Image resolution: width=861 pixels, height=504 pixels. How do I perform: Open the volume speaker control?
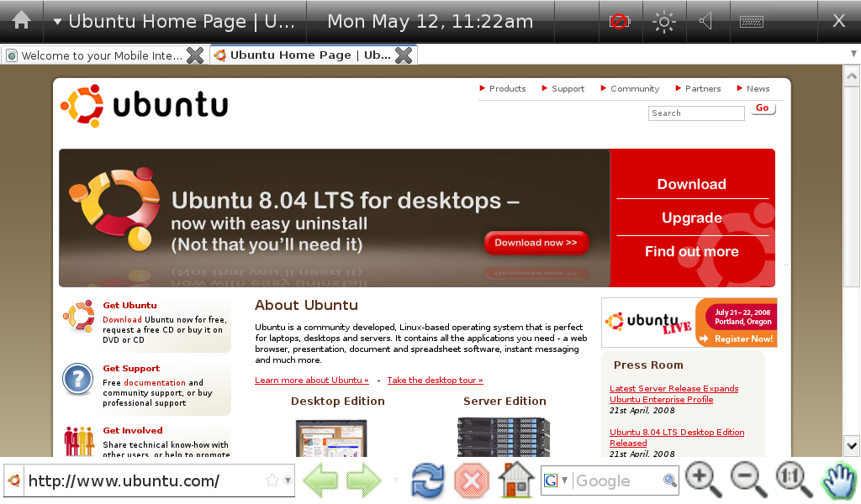[706, 21]
